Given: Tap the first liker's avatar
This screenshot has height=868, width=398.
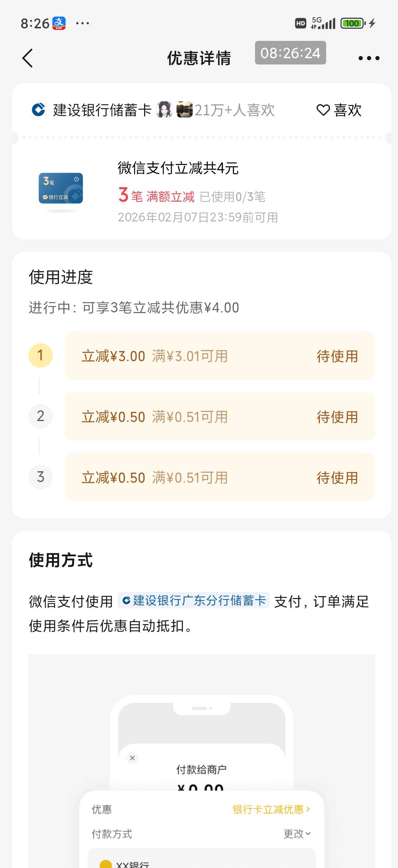Looking at the screenshot, I should coord(164,110).
